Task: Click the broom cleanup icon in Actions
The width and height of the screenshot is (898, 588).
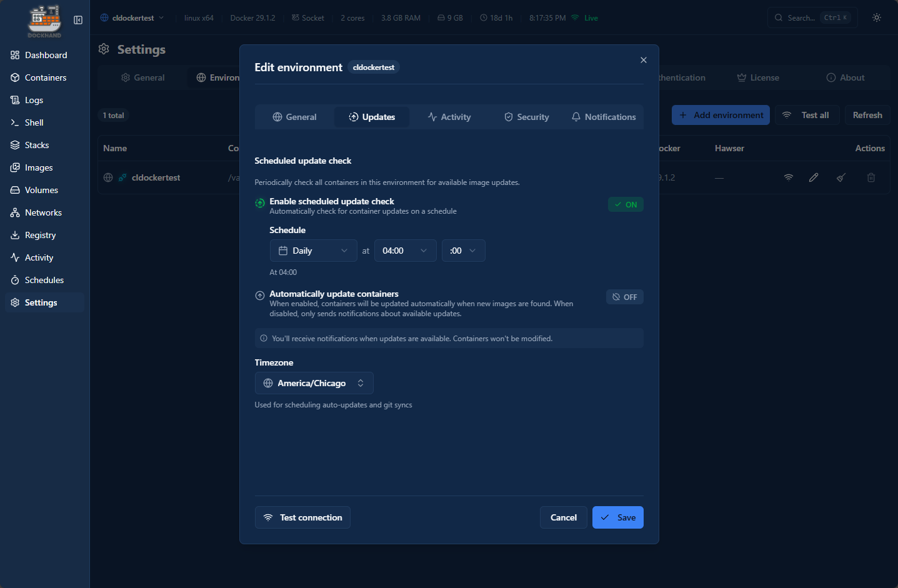Action: 841,177
